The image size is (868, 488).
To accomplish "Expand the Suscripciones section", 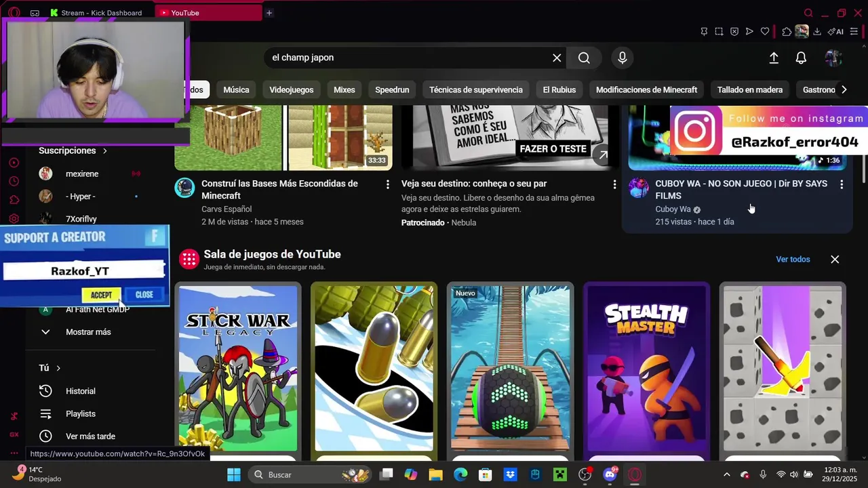I will [x=73, y=150].
